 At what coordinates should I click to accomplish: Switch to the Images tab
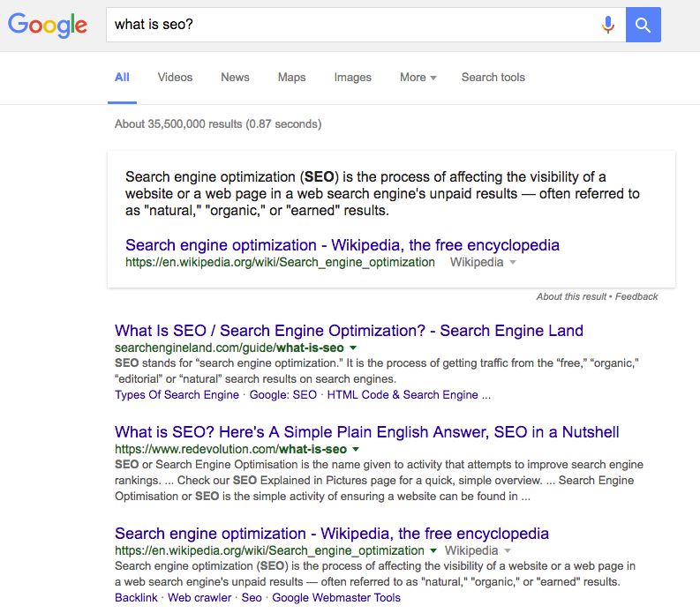coord(353,78)
